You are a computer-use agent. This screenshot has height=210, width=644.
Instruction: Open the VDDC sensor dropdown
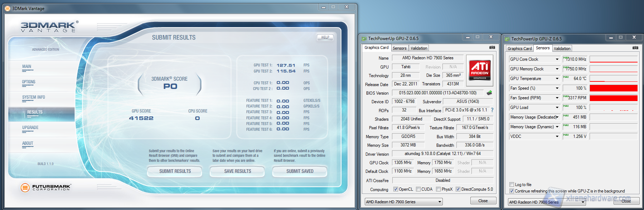pyautogui.click(x=557, y=136)
